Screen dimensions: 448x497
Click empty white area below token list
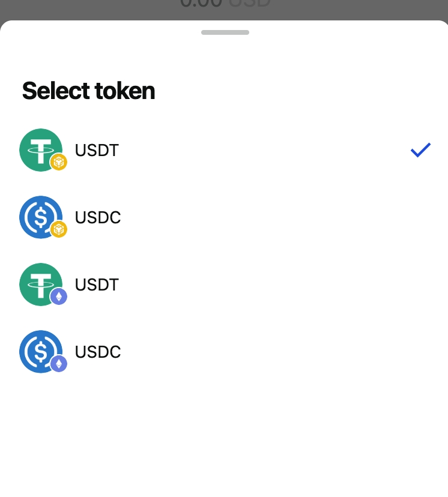point(224,438)
